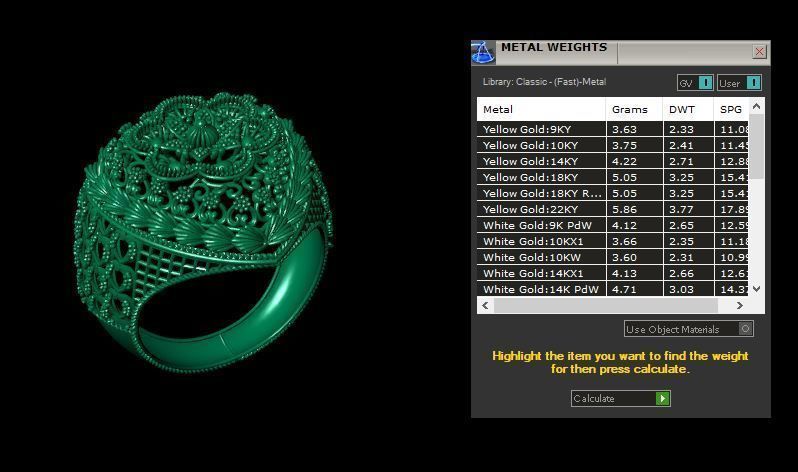Click the 3.60 grams value
The width and height of the screenshot is (798, 472).
[x=624, y=257]
